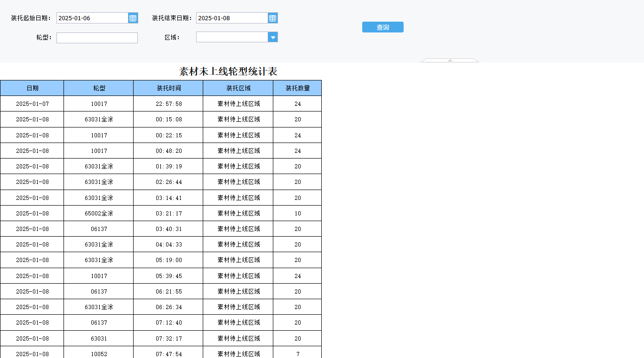Click the 日期 column header
644x358 pixels.
[32, 88]
